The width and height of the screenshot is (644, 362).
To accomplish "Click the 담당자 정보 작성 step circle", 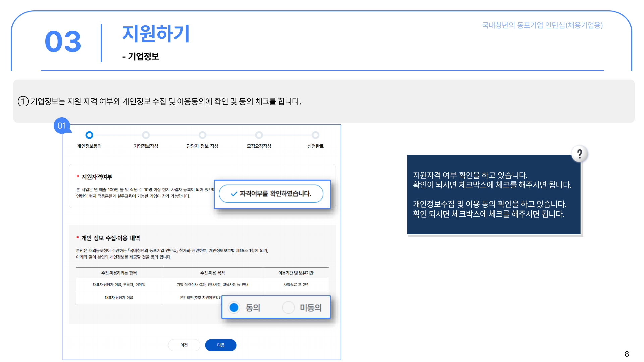I will pos(202,135).
